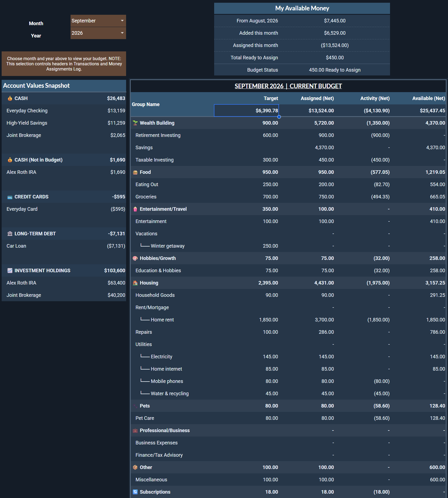Click the popcorn icon beside Entertainment/Travel
448x498 pixels.
(135, 209)
